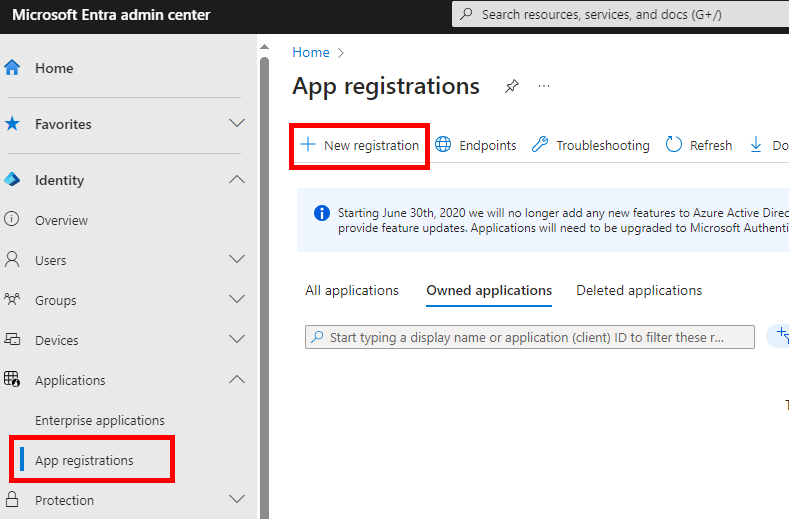Click the Download arrow icon
The height and width of the screenshot is (519, 789).
tap(756, 145)
